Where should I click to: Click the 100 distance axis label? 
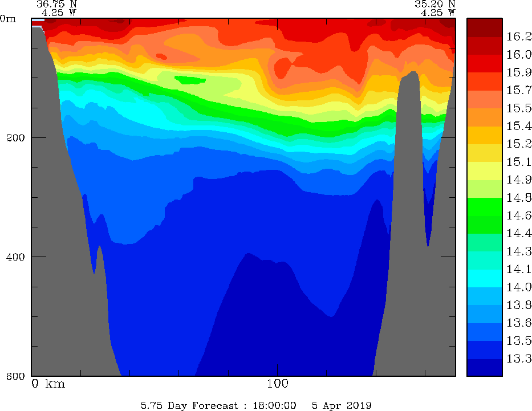point(278,384)
